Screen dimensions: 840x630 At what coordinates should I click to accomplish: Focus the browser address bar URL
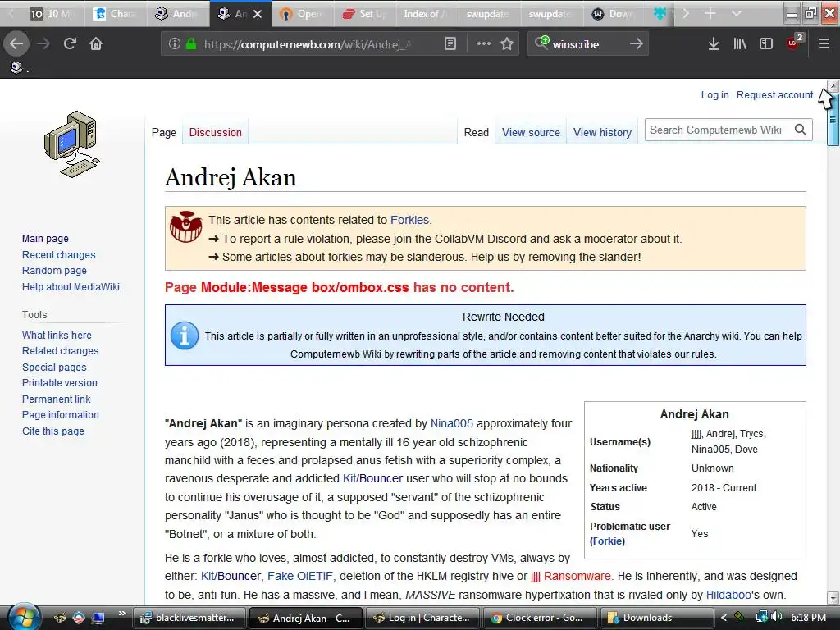click(308, 44)
